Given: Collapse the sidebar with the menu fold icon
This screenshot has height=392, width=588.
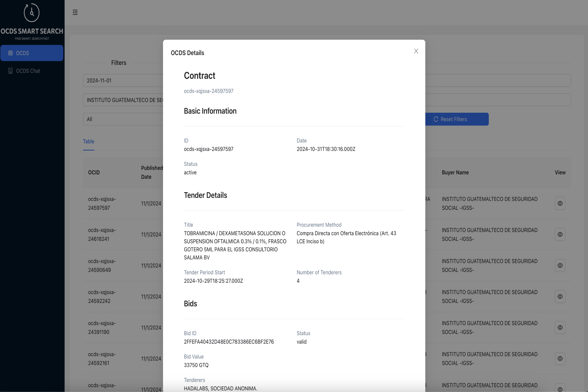Looking at the screenshot, I should [75, 12].
